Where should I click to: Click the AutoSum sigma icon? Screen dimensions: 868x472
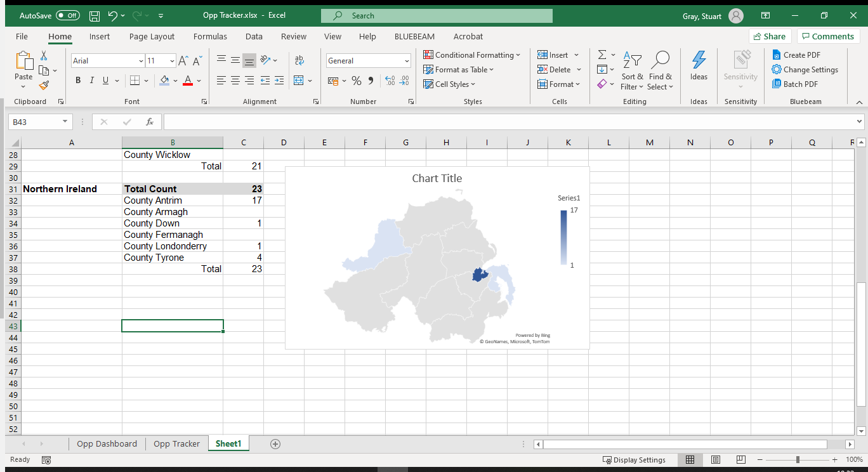tap(602, 55)
